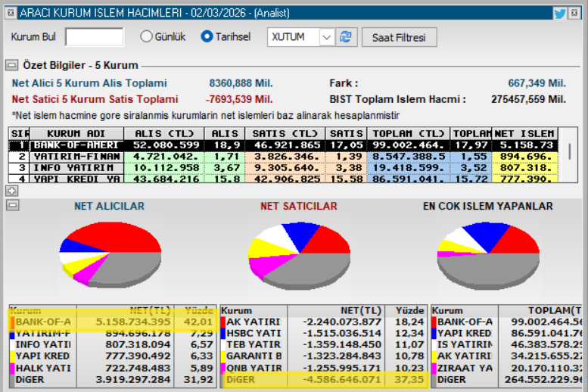Click the NET SATICILAR pie chart

point(299,256)
